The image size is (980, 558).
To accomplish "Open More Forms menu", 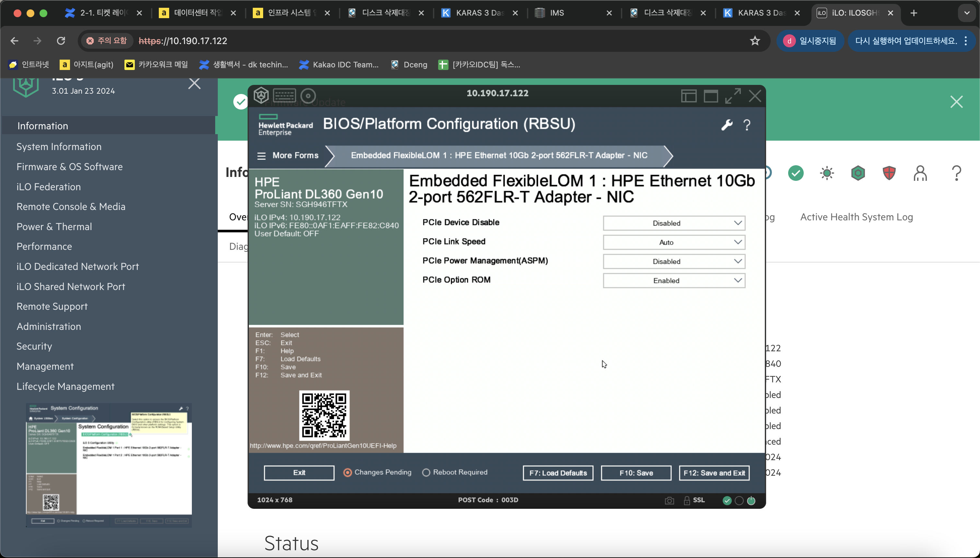I will pos(288,156).
